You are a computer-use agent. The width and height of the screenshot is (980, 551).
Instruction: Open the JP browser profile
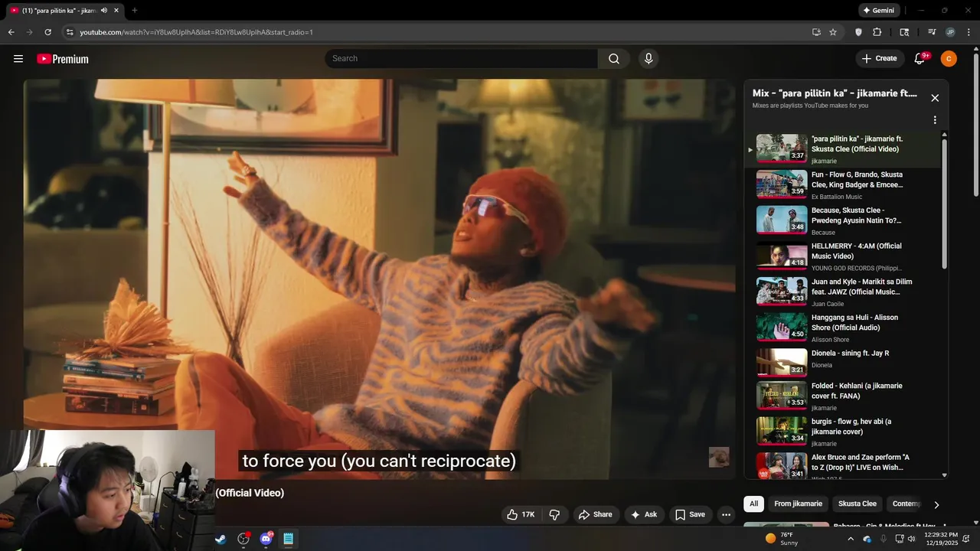(x=950, y=32)
